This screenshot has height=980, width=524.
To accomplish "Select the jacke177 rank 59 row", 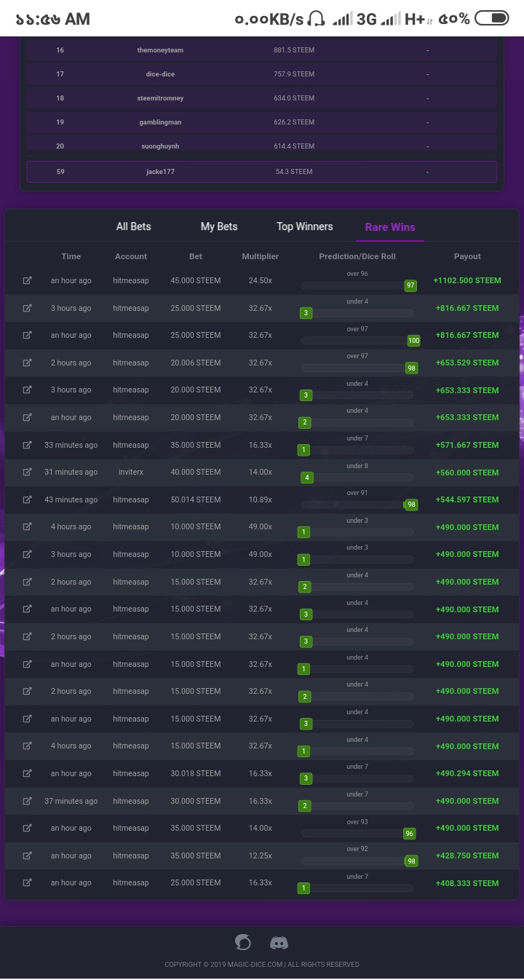I will pyautogui.click(x=262, y=172).
